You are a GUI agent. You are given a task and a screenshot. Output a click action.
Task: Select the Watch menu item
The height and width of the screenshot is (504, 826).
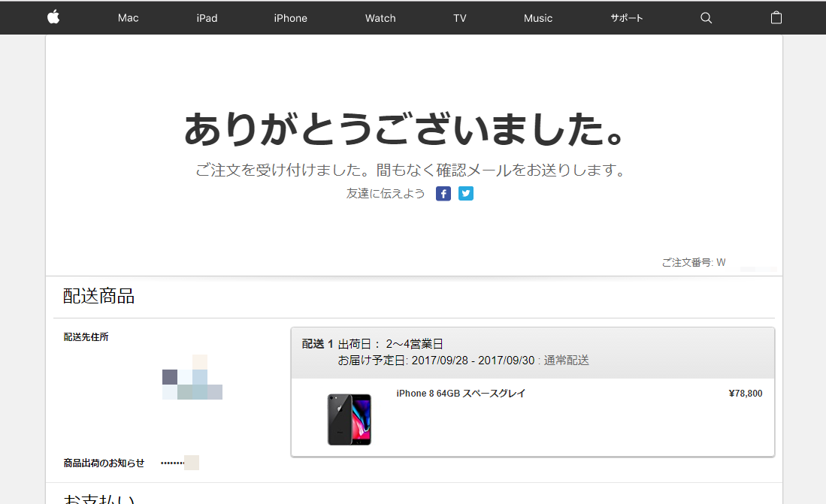[x=380, y=18]
